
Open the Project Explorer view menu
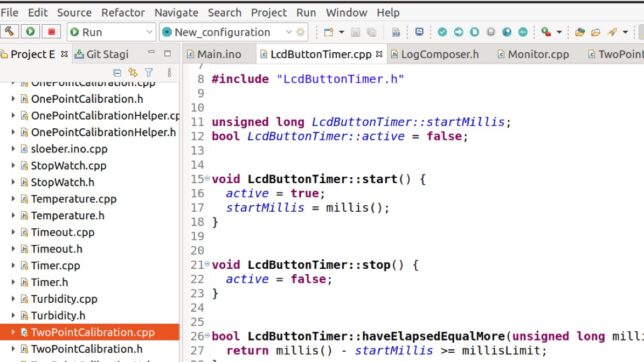click(169, 73)
